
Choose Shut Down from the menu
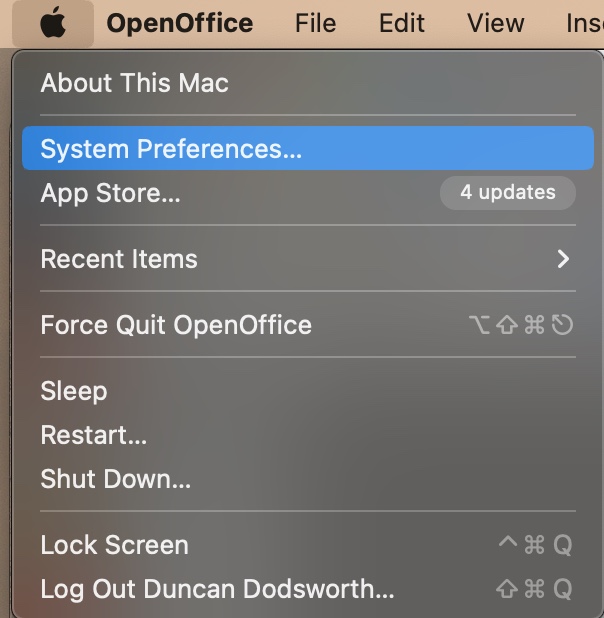coord(116,479)
